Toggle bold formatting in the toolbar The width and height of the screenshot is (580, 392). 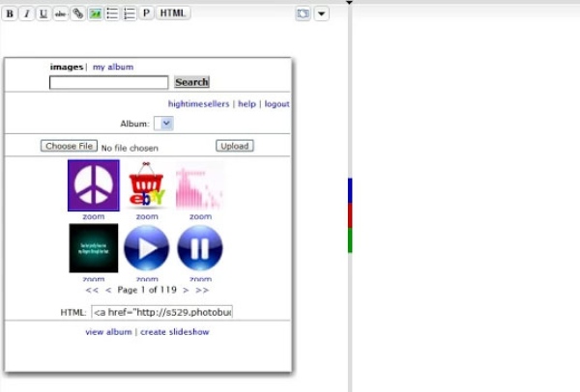[10, 14]
